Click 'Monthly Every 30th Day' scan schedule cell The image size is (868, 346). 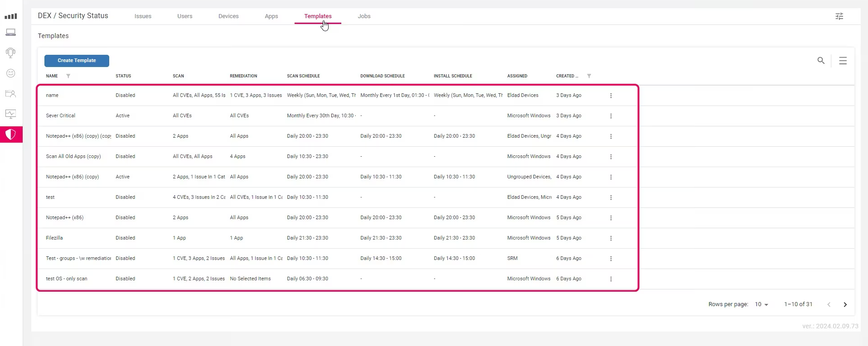pos(321,116)
